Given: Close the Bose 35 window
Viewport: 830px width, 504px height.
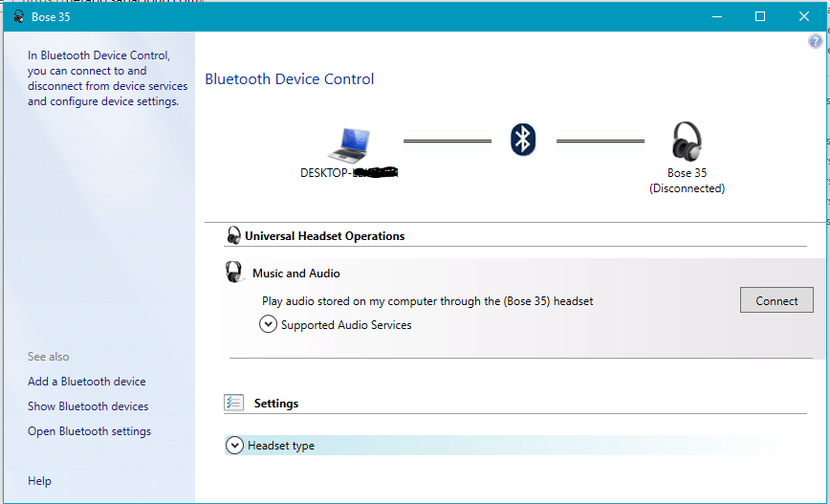Looking at the screenshot, I should click(x=803, y=16).
